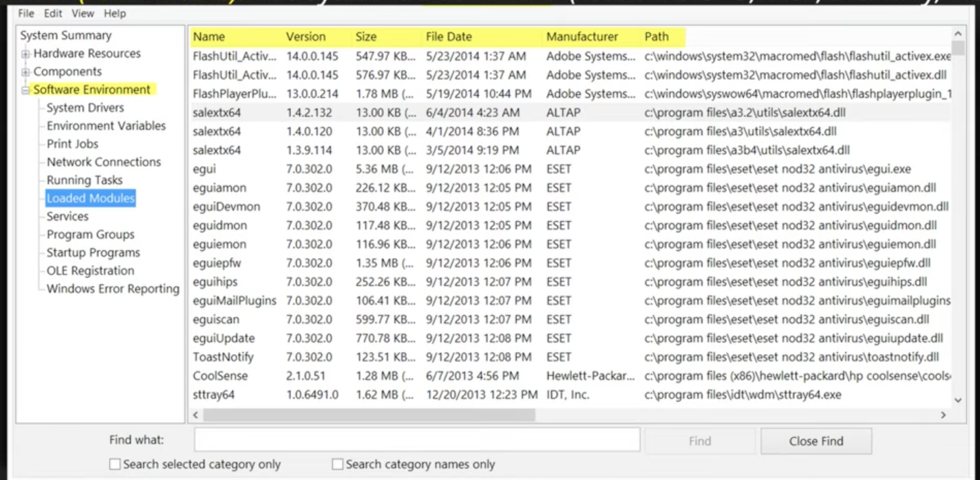Click the flashutil_activex.exe path cell

[798, 56]
